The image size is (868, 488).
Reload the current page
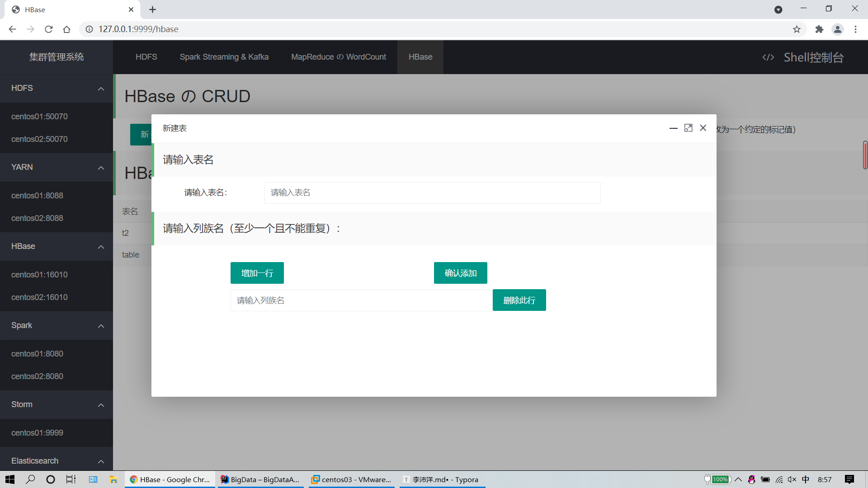point(48,29)
